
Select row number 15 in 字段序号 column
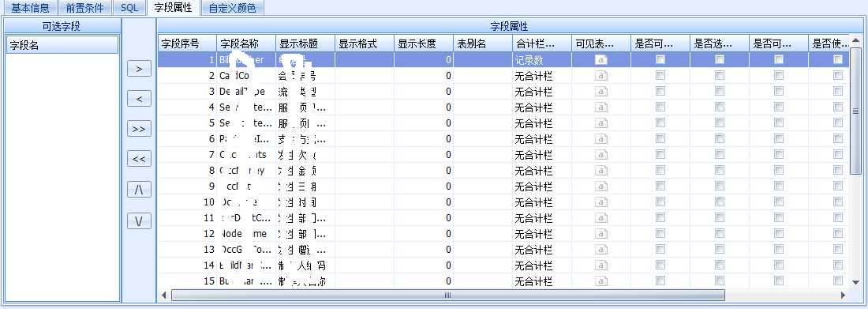[x=186, y=281]
